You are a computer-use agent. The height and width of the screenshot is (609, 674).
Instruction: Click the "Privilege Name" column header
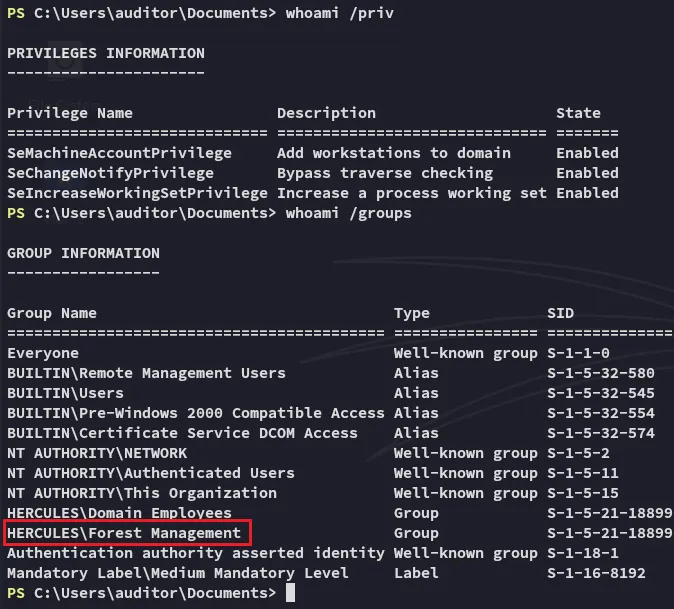tap(70, 113)
